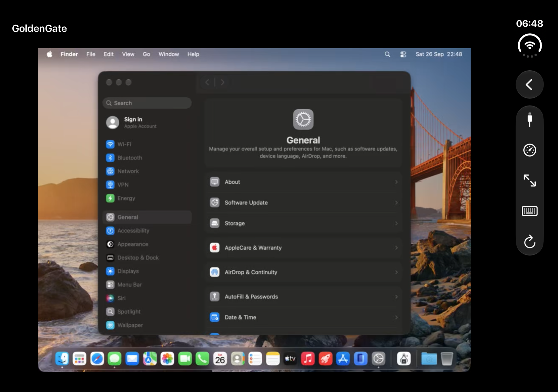
Task: Open Reminders from the Dock
Action: tap(255, 359)
